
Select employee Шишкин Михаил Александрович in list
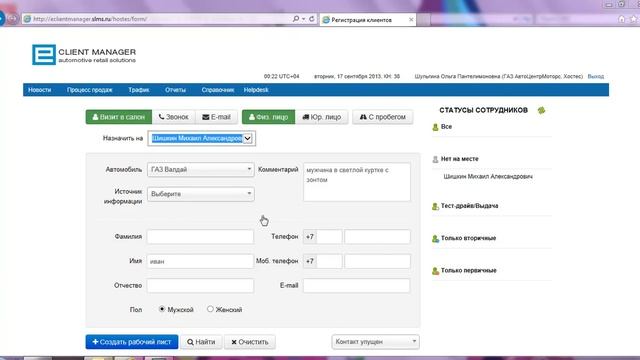(488, 176)
